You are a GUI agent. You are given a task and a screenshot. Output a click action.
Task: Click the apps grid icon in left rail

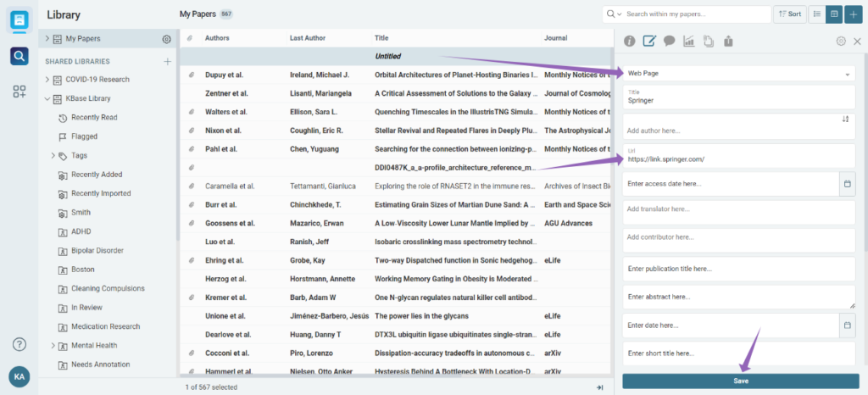tap(19, 92)
